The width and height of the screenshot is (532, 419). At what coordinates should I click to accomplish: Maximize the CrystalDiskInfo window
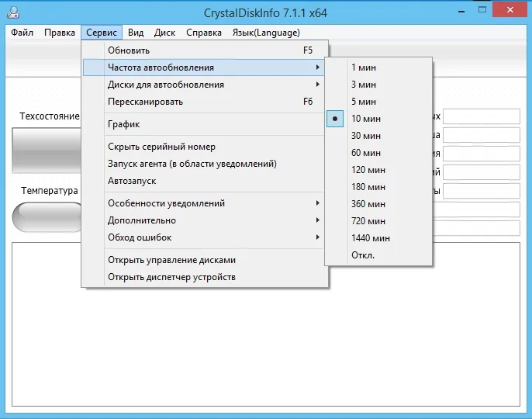point(482,10)
